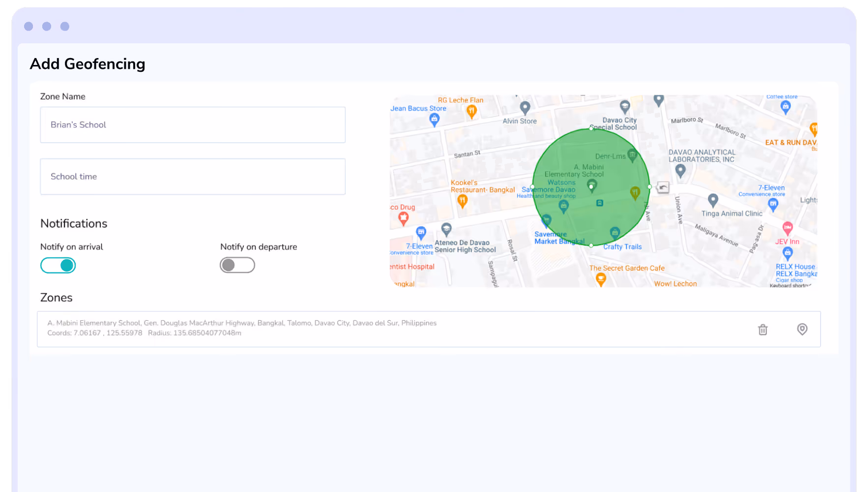The height and width of the screenshot is (492, 868).
Task: Edit the School time input field
Action: (193, 177)
